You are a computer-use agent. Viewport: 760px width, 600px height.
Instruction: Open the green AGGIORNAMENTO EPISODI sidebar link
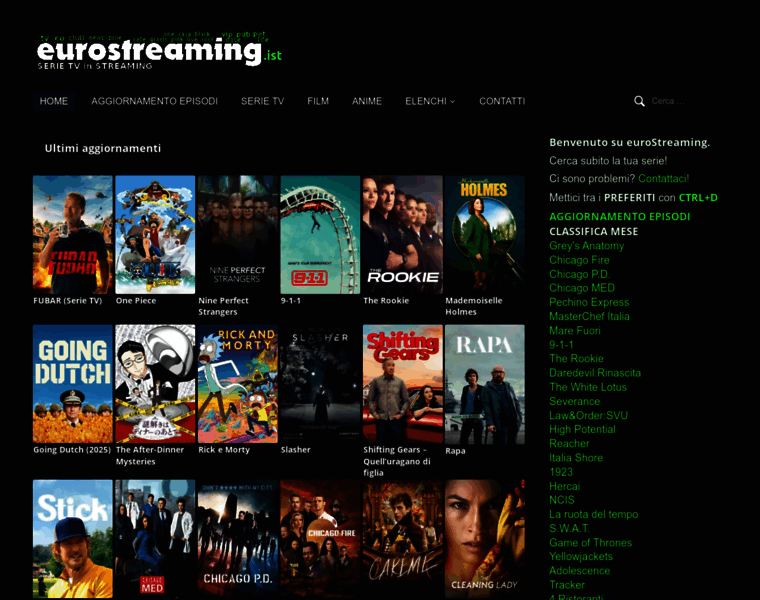coord(619,217)
